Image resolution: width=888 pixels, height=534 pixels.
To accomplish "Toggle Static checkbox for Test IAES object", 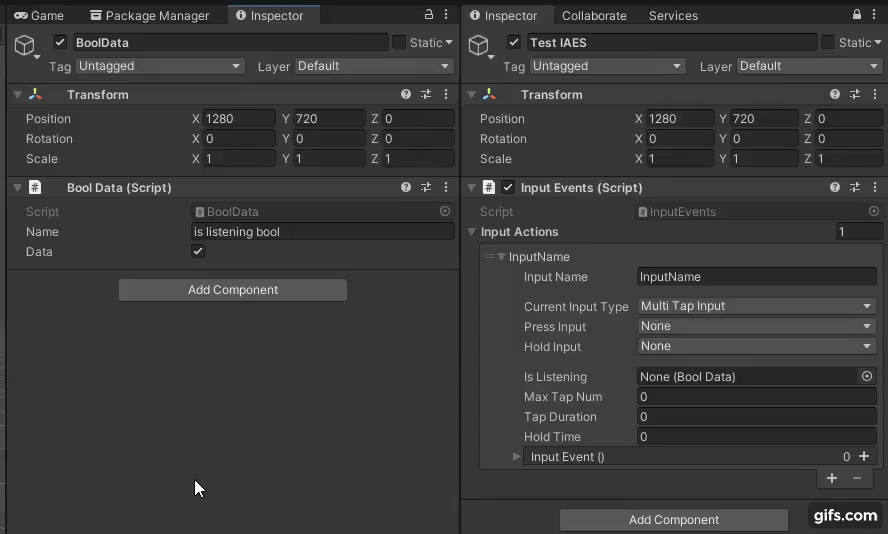I will click(828, 42).
